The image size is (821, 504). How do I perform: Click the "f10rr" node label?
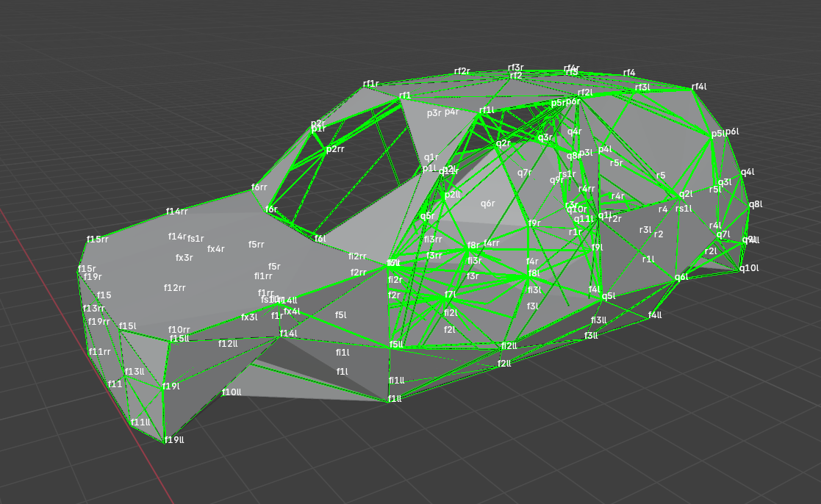pos(179,330)
